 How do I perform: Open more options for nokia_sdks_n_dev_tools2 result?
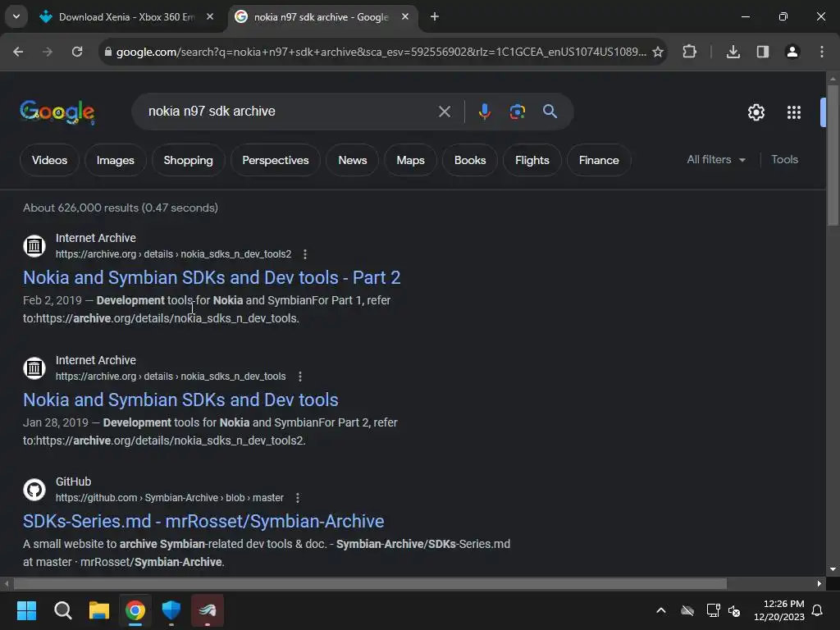pos(305,254)
